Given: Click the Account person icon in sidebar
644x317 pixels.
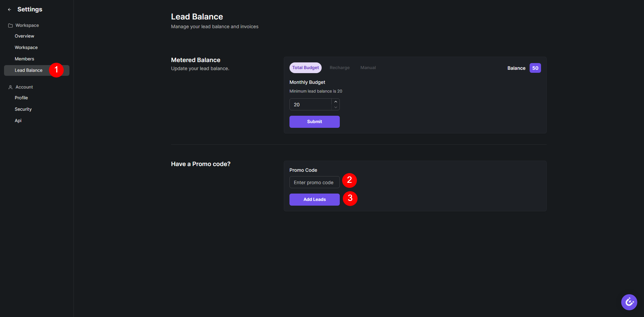Looking at the screenshot, I should click(10, 87).
